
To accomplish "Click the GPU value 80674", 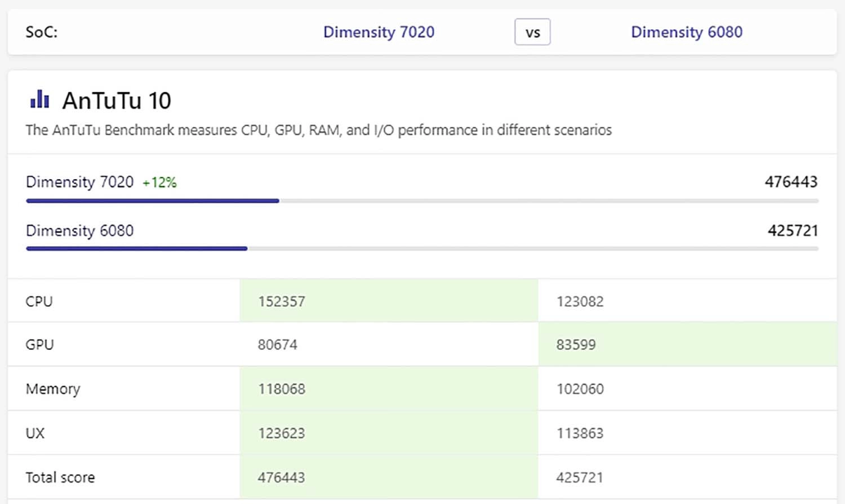I will (278, 345).
